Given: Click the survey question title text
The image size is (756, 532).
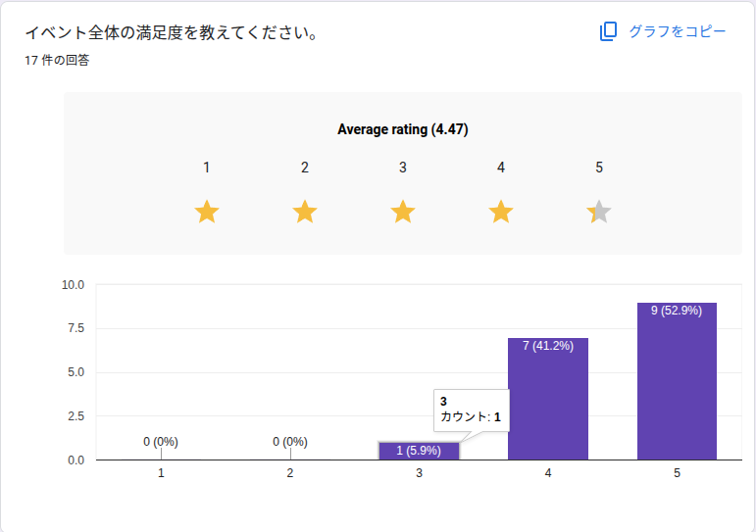Looking at the screenshot, I should coord(175,33).
